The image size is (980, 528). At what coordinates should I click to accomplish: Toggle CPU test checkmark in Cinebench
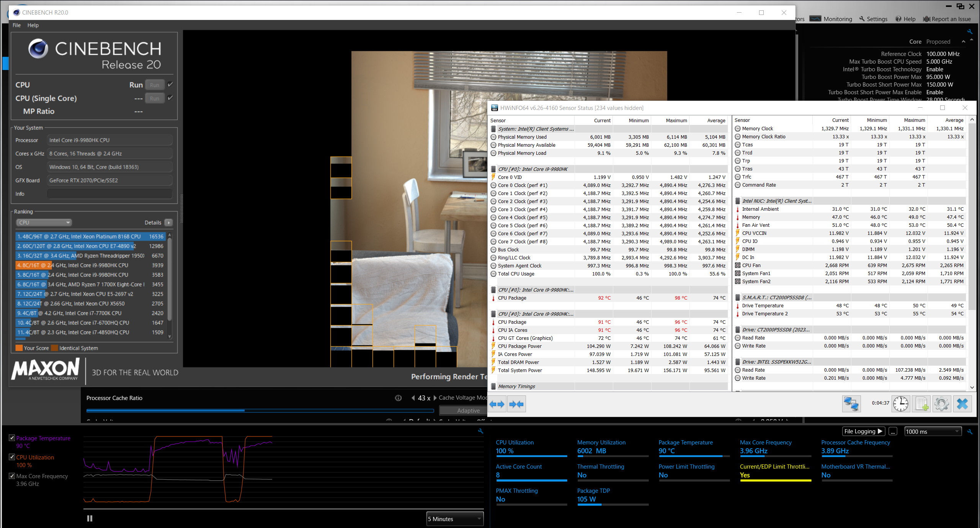[x=170, y=84]
